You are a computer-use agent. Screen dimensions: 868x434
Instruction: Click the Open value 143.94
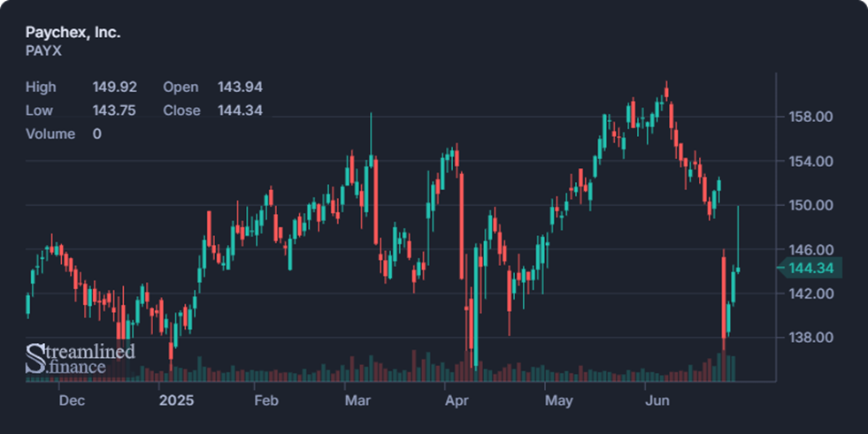click(x=240, y=88)
